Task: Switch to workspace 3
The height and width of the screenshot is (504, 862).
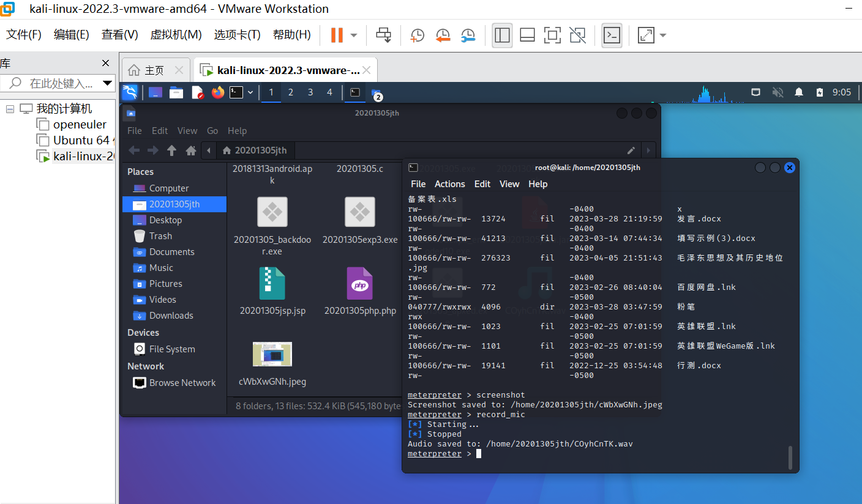Action: 310,92
